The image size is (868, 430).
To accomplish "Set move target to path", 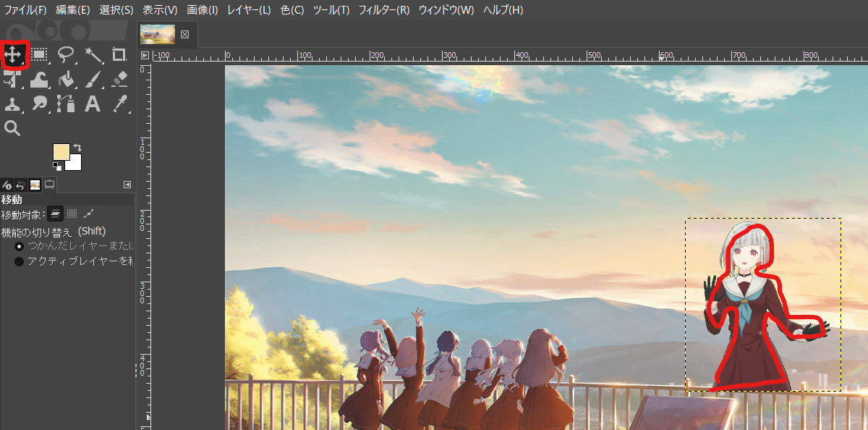I will coord(89,214).
